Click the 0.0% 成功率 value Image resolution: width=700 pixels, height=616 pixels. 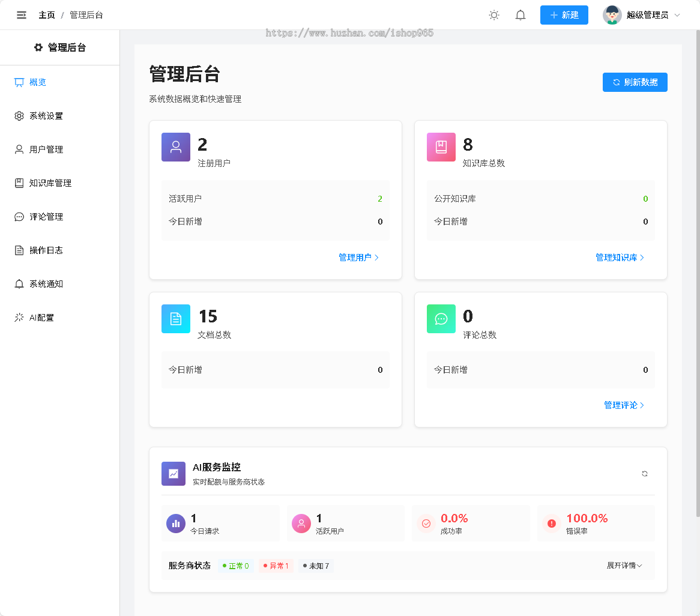point(454,518)
